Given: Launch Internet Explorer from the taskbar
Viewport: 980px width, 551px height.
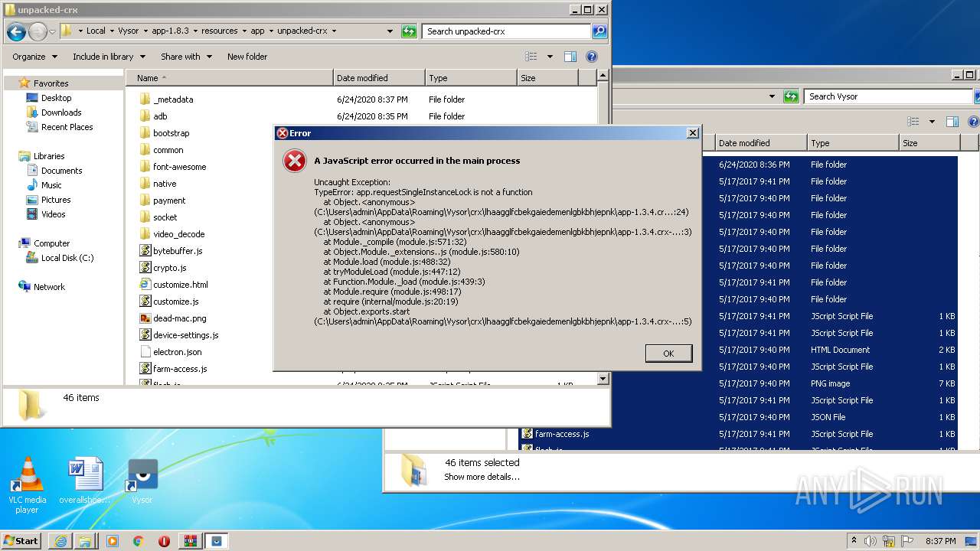Looking at the screenshot, I should coord(60,541).
